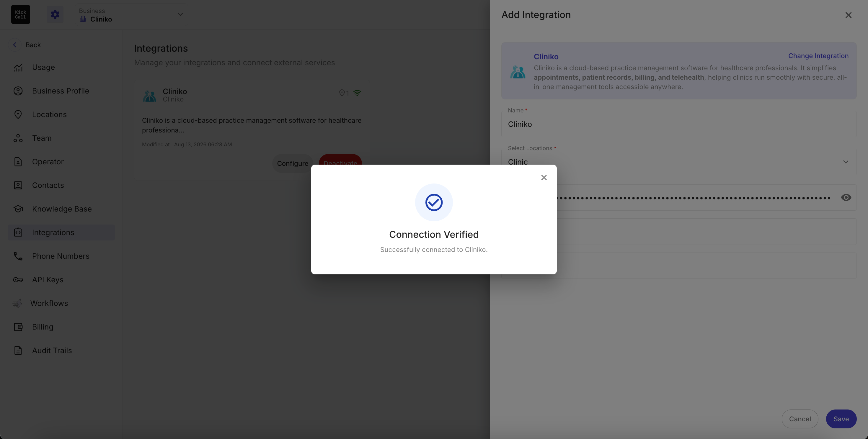Click the Operator icon in sidebar

[18, 162]
